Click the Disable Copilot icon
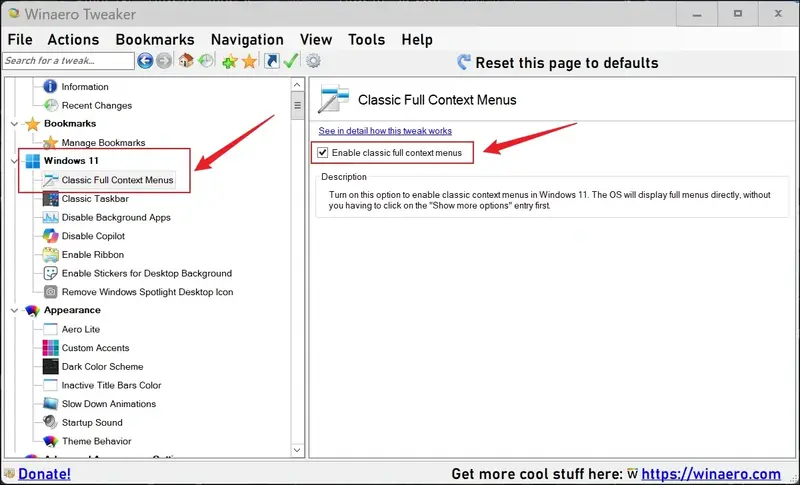800x485 pixels. coord(51,236)
